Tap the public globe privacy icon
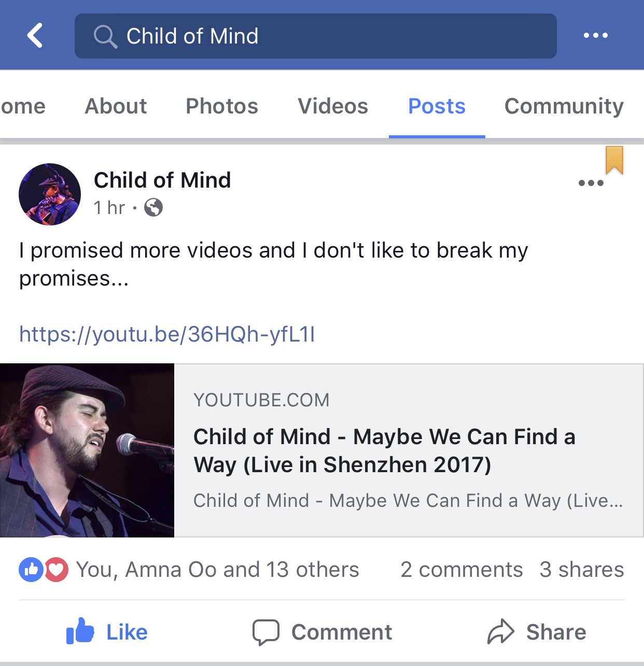 (x=153, y=208)
